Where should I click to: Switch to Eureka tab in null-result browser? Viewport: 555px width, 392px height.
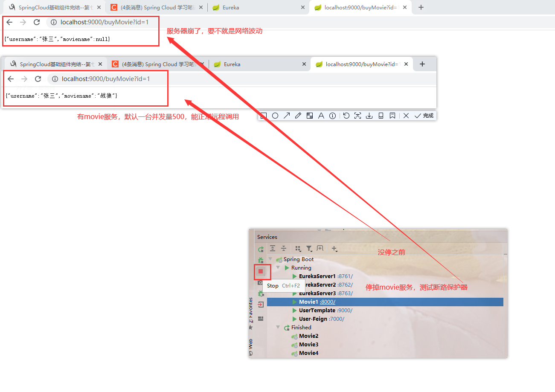tap(258, 7)
